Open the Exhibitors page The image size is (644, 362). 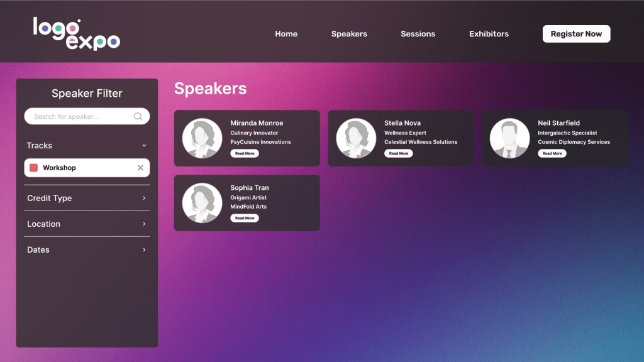(x=489, y=34)
